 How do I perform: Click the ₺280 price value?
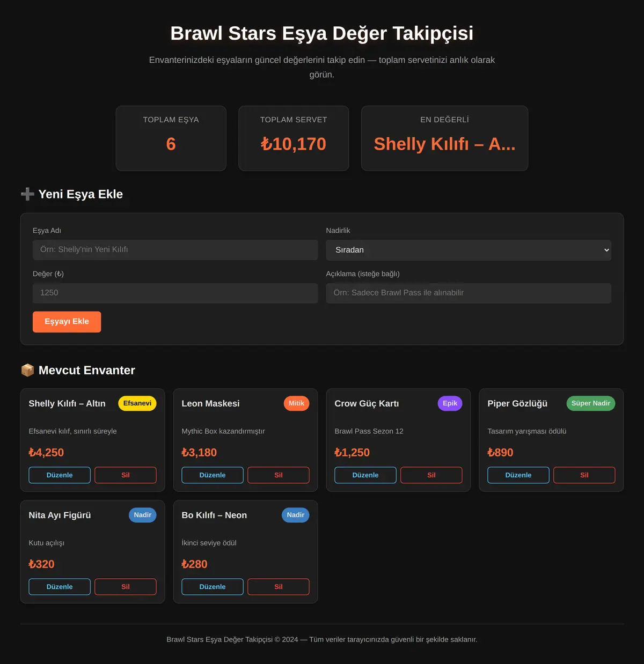tap(194, 564)
